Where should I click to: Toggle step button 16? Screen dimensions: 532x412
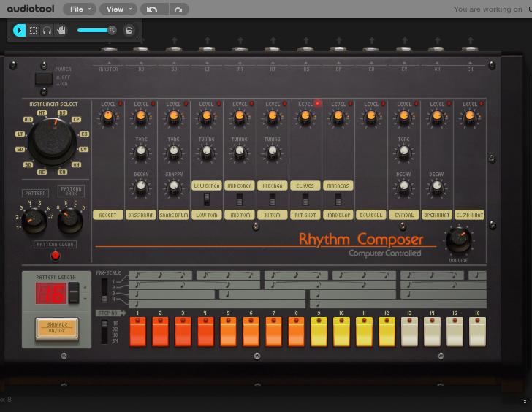point(477,332)
